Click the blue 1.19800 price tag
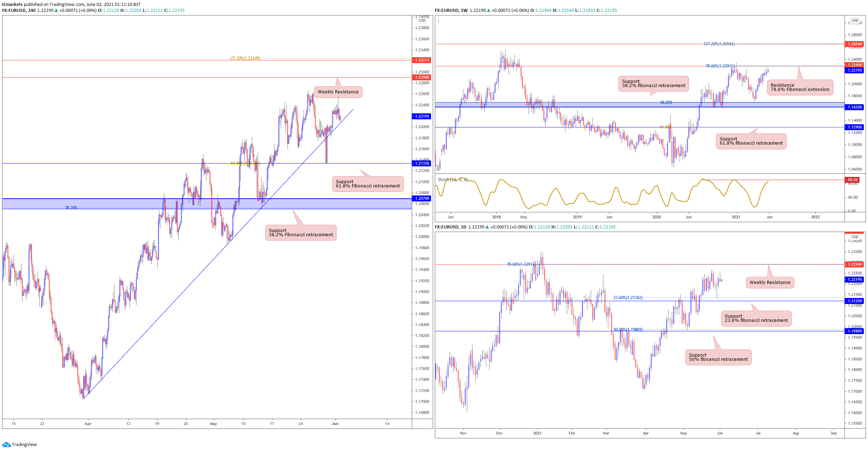Screen dimensions: 868x451 (x=854, y=331)
